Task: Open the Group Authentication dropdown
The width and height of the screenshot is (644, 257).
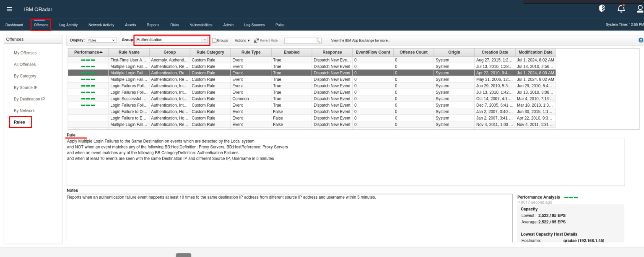Action: tap(171, 40)
